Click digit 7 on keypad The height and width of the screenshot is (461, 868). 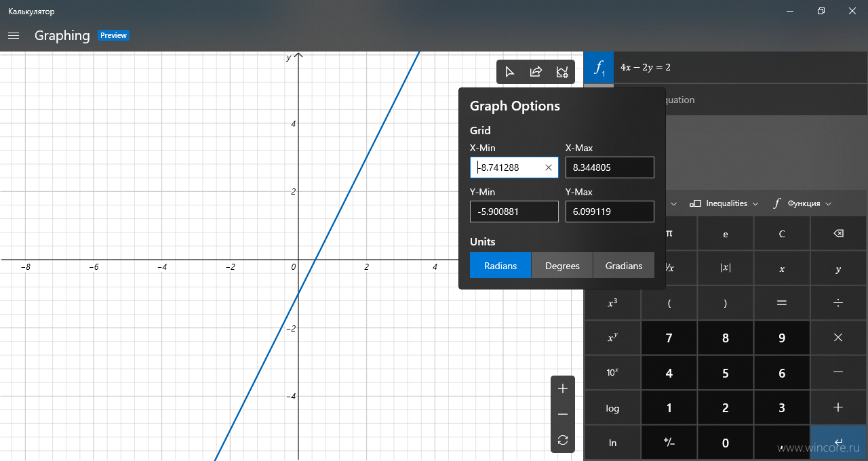click(669, 338)
